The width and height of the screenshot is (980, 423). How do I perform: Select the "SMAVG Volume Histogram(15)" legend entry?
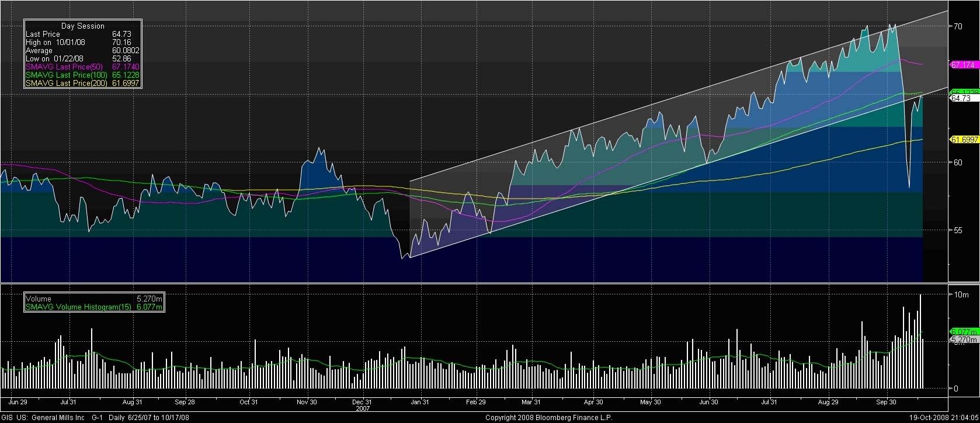point(78,307)
